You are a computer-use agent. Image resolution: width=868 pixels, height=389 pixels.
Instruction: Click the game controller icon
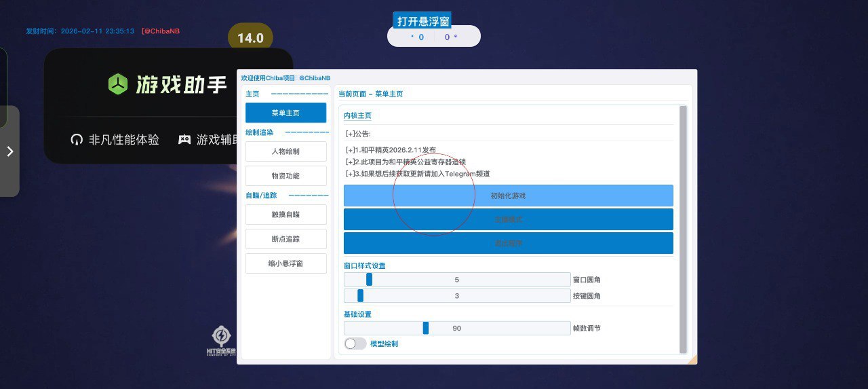[184, 140]
